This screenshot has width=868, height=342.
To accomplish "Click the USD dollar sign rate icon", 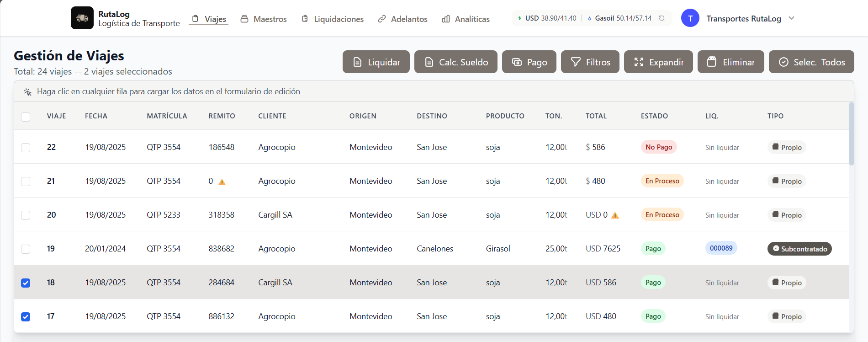I will coord(519,18).
